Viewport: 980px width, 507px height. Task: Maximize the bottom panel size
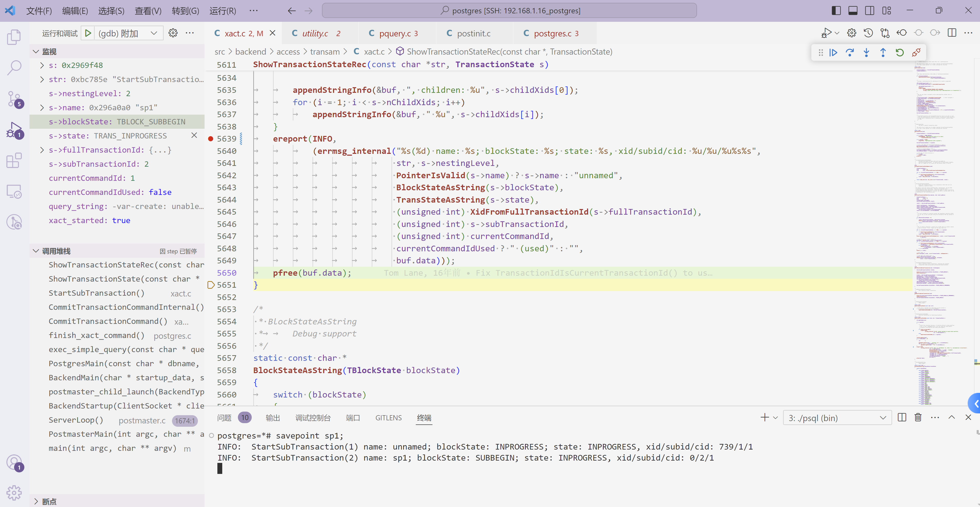pos(952,417)
